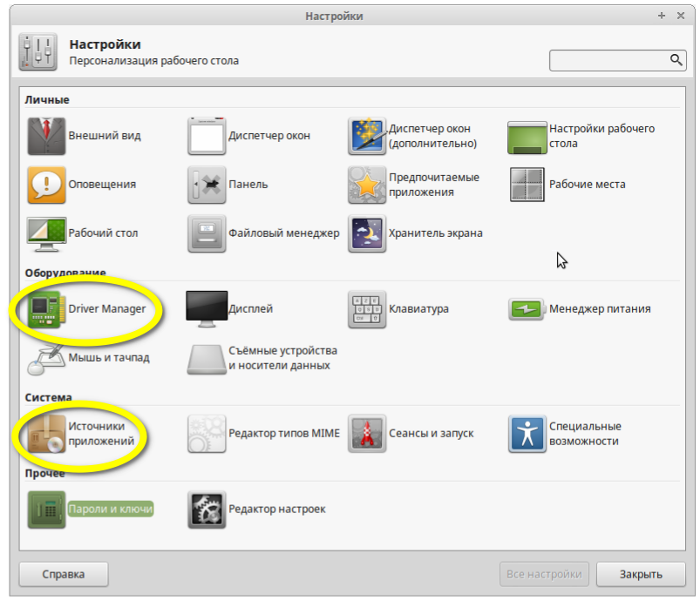Open Пароли и ключи safe icon
Image resolution: width=700 pixels, height=601 pixels.
pyautogui.click(x=46, y=510)
